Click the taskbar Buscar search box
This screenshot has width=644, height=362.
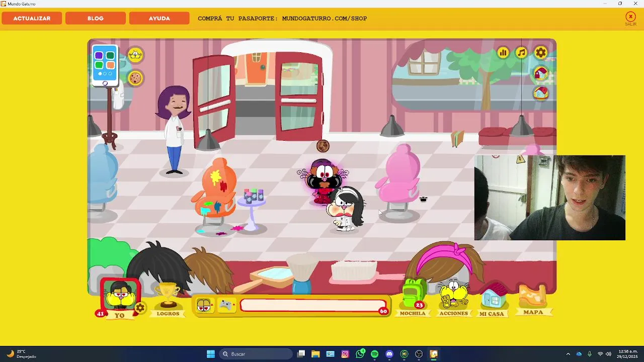[256, 354]
